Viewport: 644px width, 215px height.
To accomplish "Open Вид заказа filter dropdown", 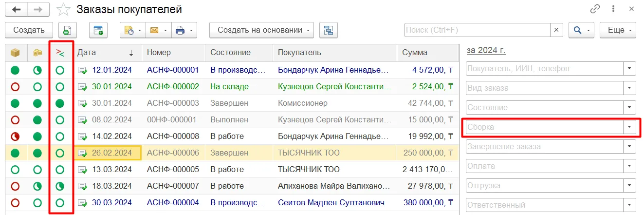I will coord(630,88).
